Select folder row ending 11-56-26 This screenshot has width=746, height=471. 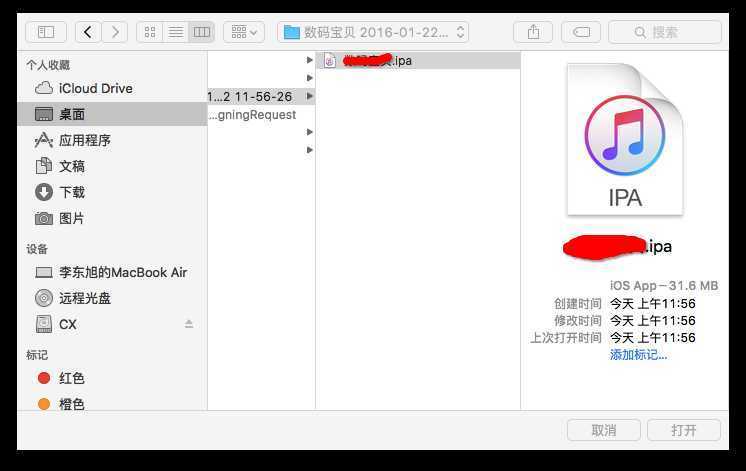click(x=261, y=97)
